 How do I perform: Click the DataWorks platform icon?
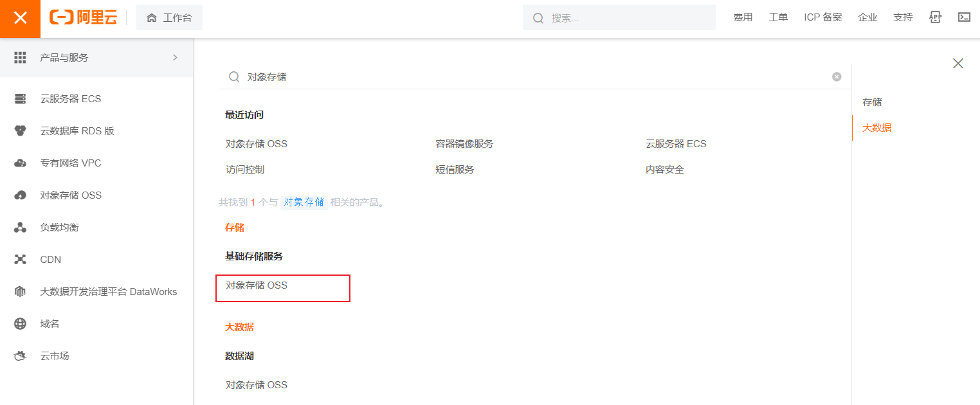20,292
